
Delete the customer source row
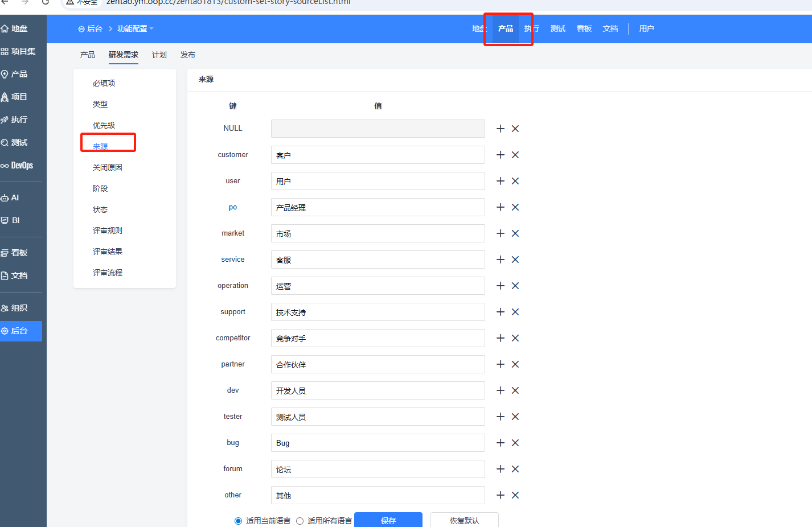click(515, 155)
